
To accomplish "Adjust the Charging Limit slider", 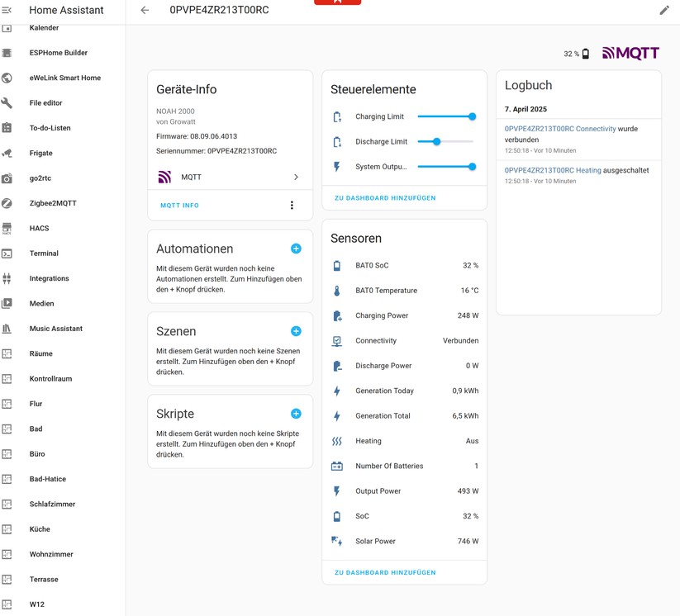I will 472,117.
